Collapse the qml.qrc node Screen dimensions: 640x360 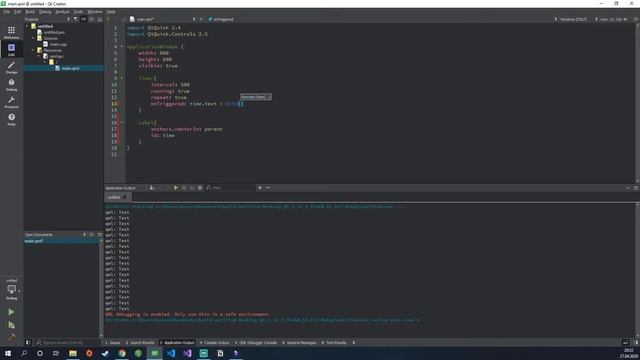[40, 56]
